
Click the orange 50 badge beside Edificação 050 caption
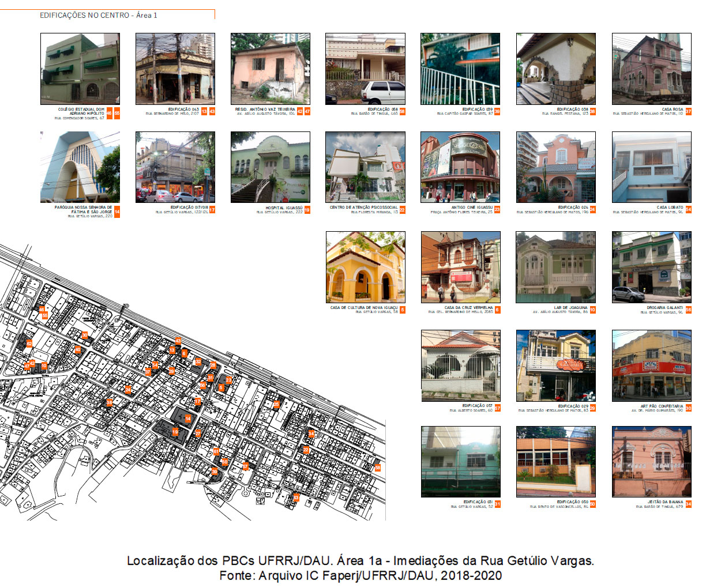coord(592,504)
